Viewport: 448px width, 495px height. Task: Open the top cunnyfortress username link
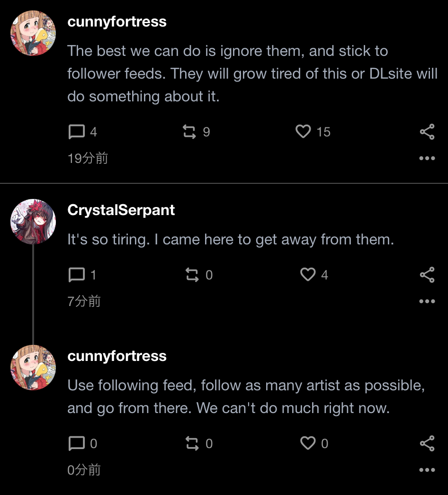click(x=117, y=22)
